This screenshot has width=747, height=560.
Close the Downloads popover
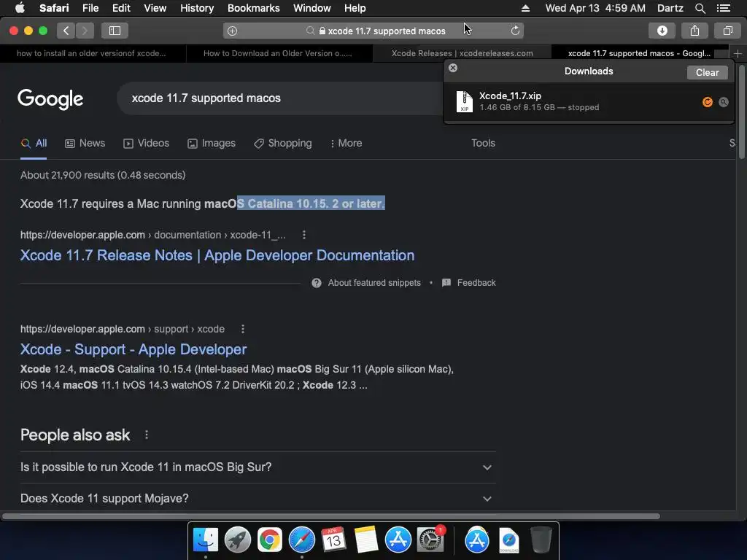pyautogui.click(x=453, y=68)
